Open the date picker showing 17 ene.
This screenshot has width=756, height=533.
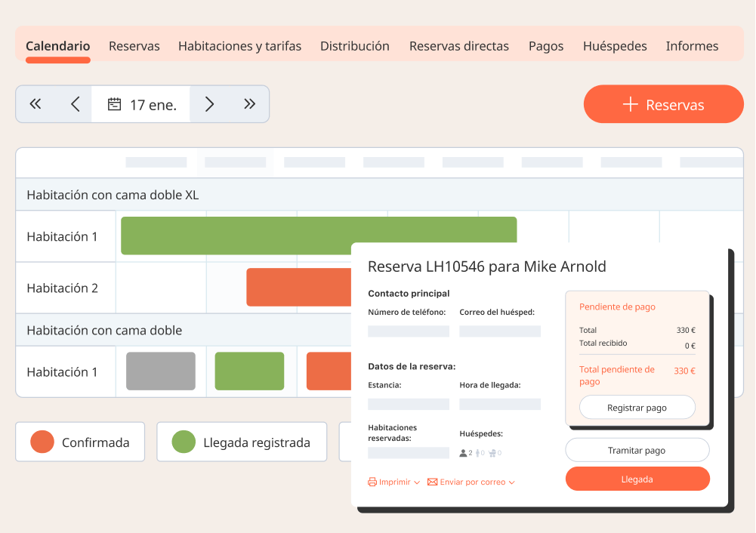pyautogui.click(x=141, y=104)
